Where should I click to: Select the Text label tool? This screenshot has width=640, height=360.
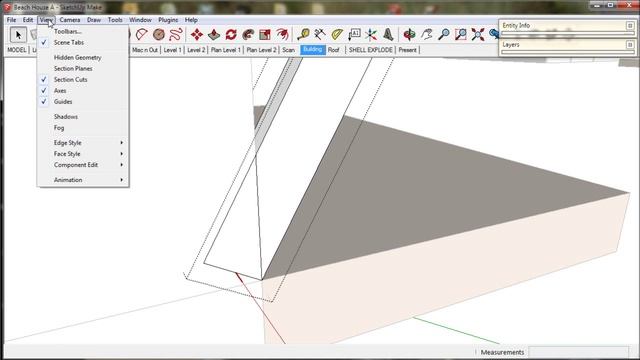(354, 35)
